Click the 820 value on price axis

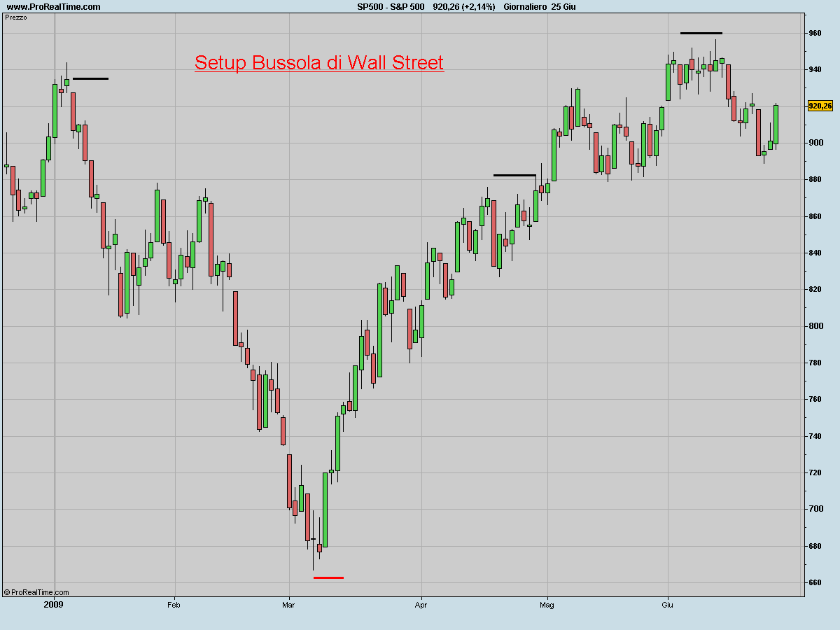click(815, 289)
